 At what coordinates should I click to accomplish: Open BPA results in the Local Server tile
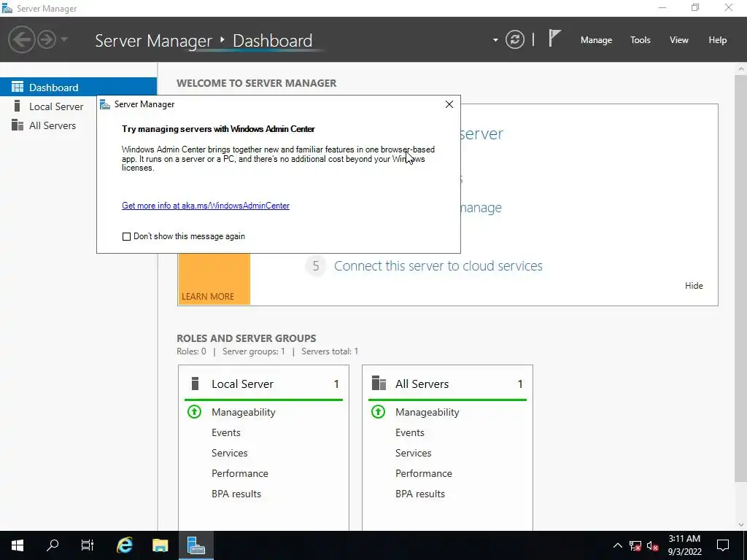pyautogui.click(x=236, y=494)
